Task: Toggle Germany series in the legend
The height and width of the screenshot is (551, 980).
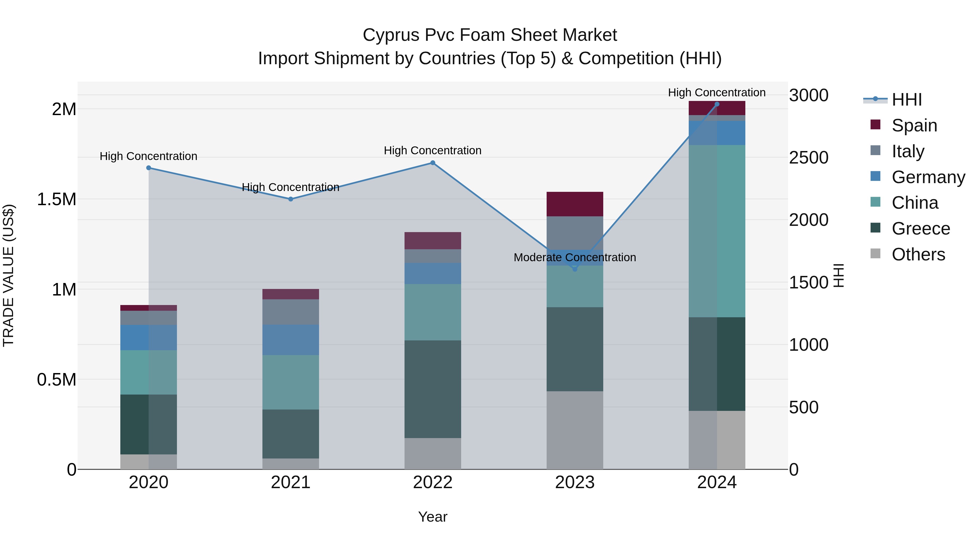Action: [x=918, y=177]
